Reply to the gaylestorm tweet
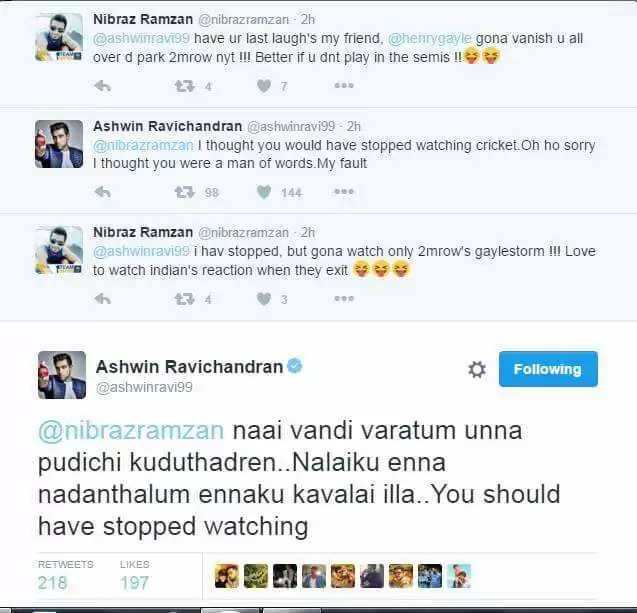 102,299
